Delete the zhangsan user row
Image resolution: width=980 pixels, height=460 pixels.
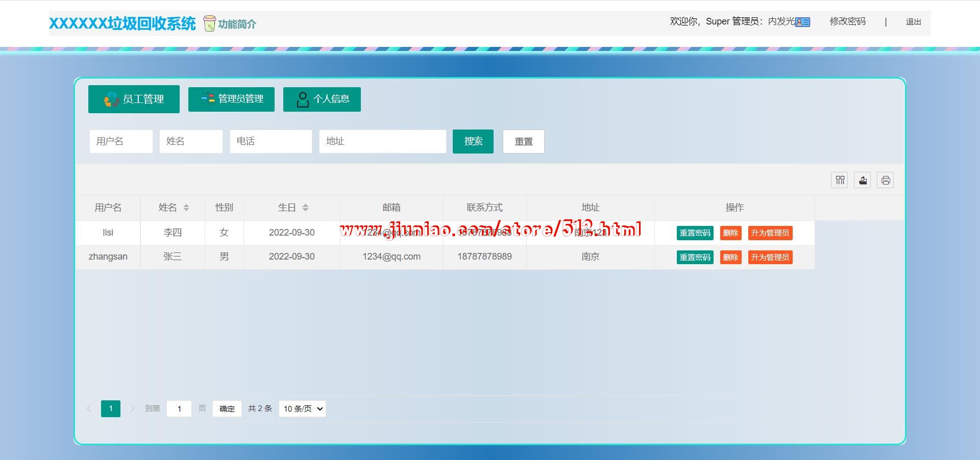[730, 257]
